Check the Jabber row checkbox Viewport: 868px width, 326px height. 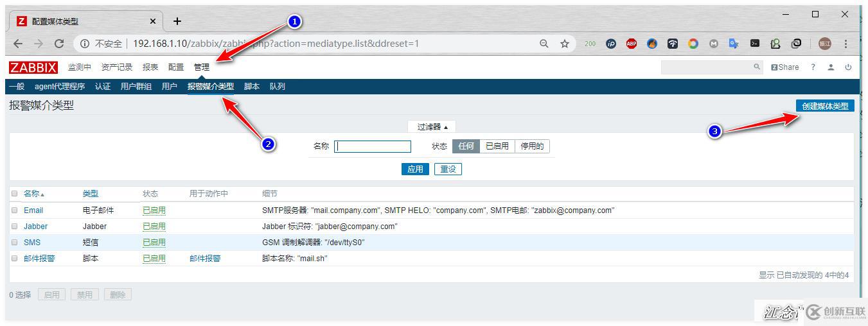tap(14, 226)
